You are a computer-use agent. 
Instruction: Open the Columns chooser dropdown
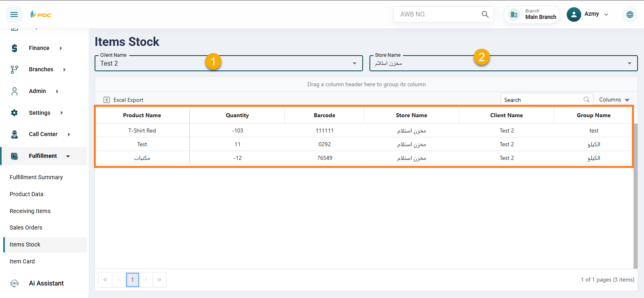pyautogui.click(x=614, y=100)
